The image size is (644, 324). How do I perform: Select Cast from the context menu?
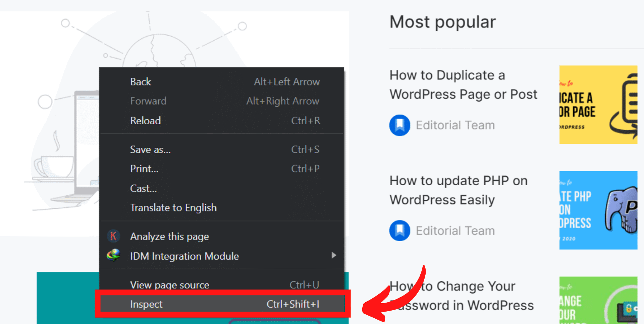click(x=143, y=188)
